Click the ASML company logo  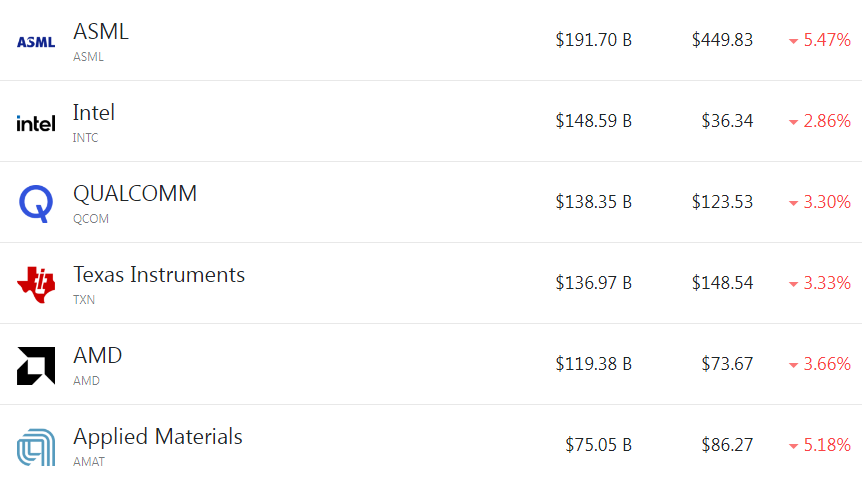pos(36,42)
